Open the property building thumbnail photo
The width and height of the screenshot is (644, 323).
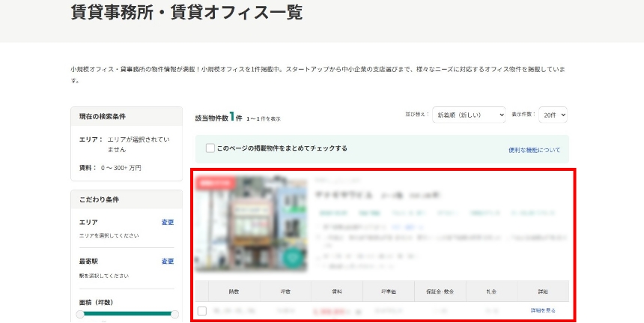[x=251, y=225]
